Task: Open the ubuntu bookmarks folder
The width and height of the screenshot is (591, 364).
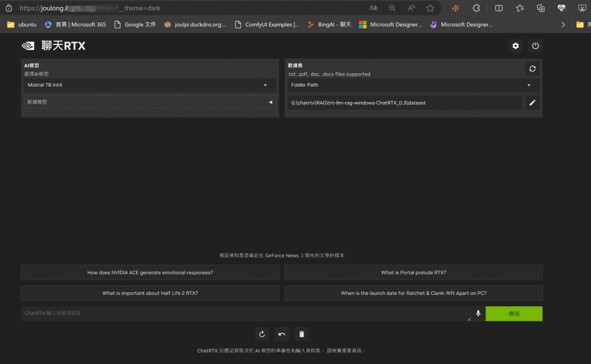Action: pos(22,24)
